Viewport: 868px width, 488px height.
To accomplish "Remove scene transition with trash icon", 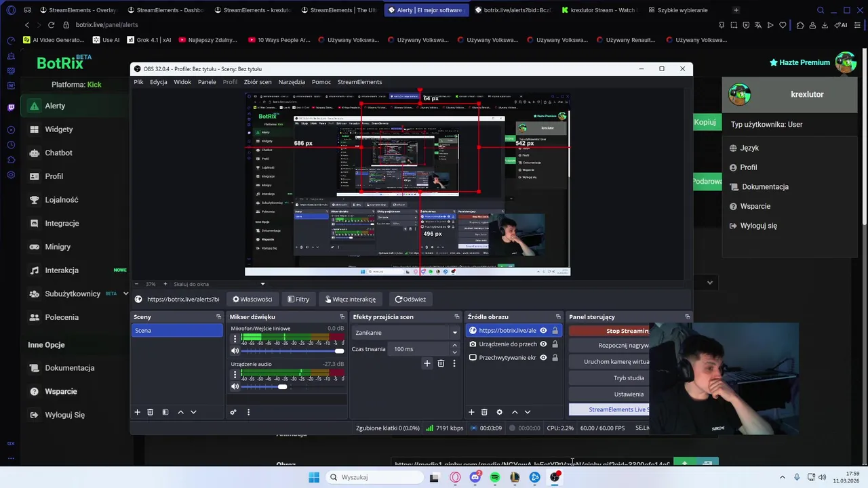I will [441, 363].
